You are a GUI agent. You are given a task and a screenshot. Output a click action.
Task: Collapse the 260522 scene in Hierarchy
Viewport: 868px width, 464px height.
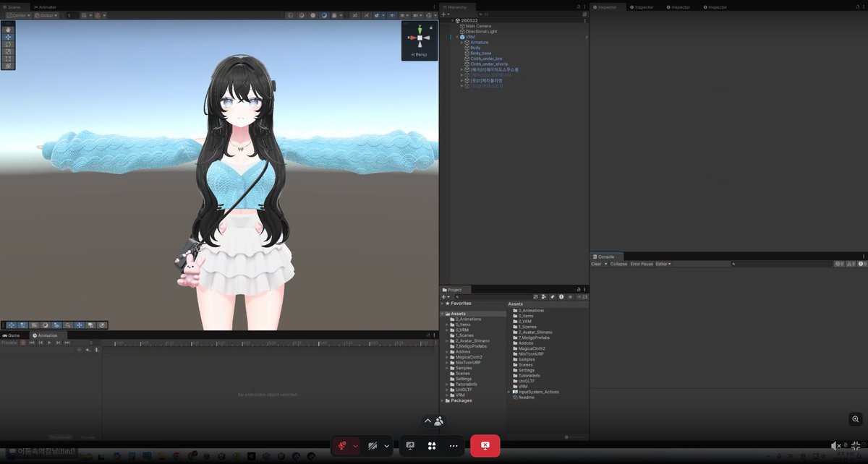point(453,20)
